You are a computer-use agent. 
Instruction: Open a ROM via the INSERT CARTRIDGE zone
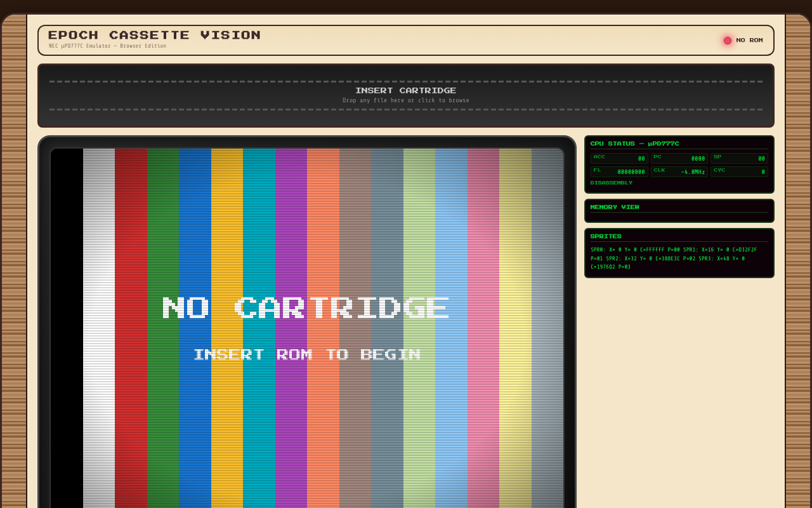[405, 95]
